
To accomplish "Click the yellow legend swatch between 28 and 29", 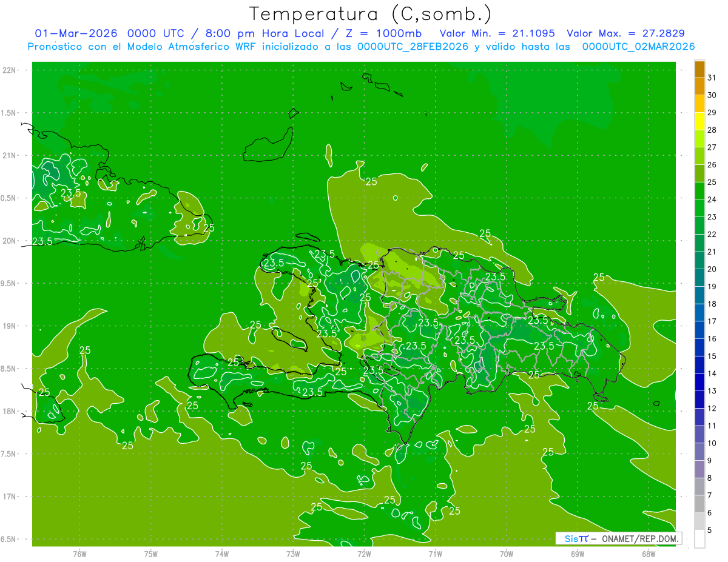I will coord(699,121).
